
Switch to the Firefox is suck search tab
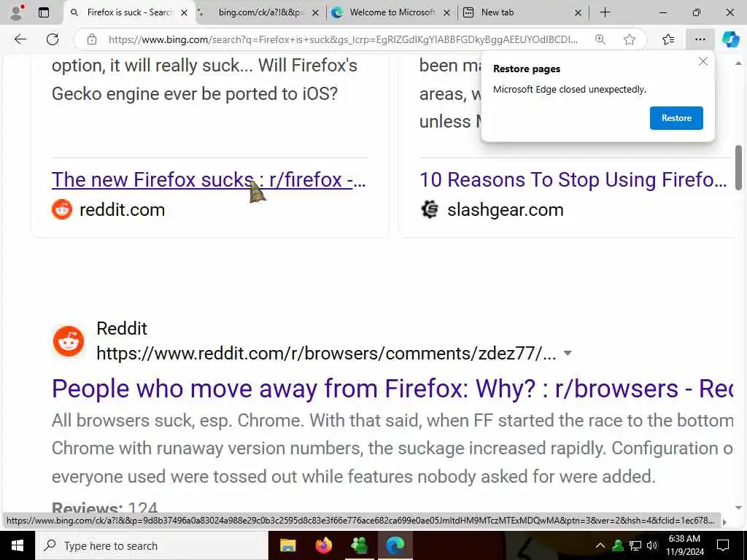tap(128, 12)
